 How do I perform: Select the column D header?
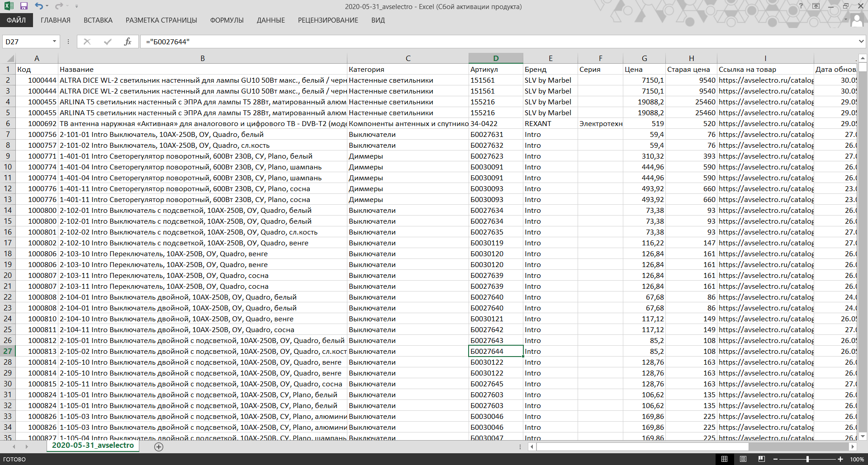pyautogui.click(x=496, y=58)
